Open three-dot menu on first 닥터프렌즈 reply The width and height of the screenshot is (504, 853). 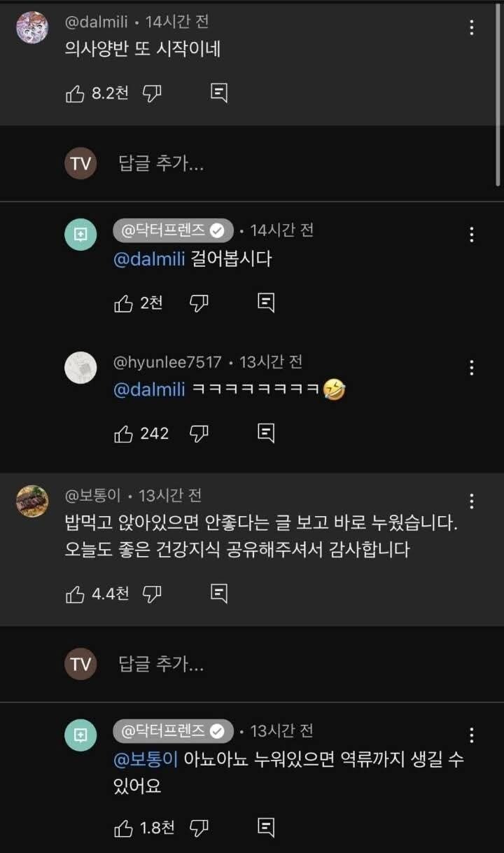tap(472, 235)
